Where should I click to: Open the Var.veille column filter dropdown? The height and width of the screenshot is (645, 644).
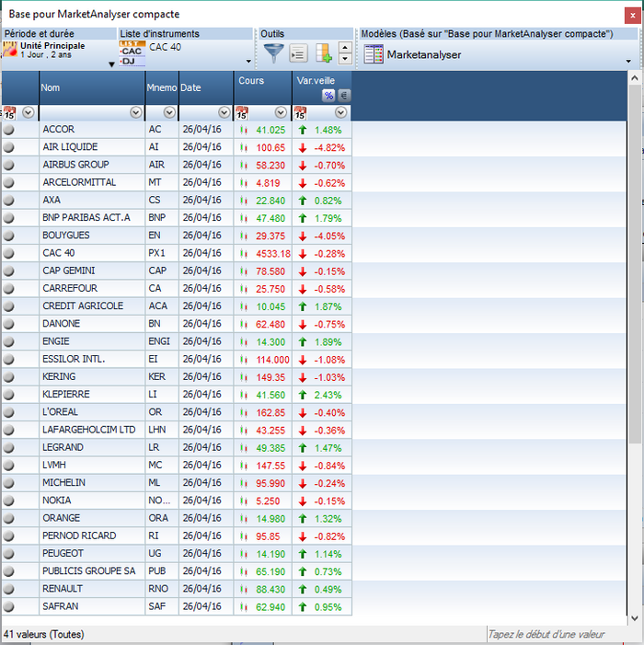click(x=340, y=112)
